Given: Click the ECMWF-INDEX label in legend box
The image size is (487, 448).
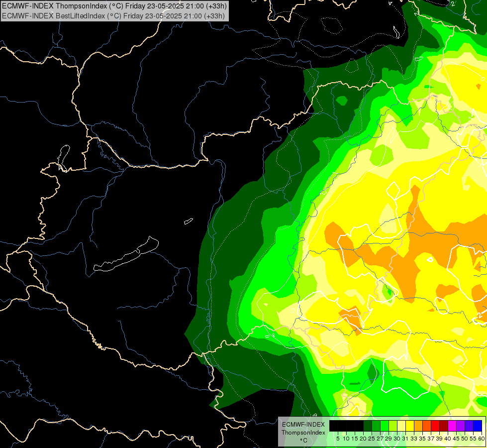Looking at the screenshot, I should 303,425.
